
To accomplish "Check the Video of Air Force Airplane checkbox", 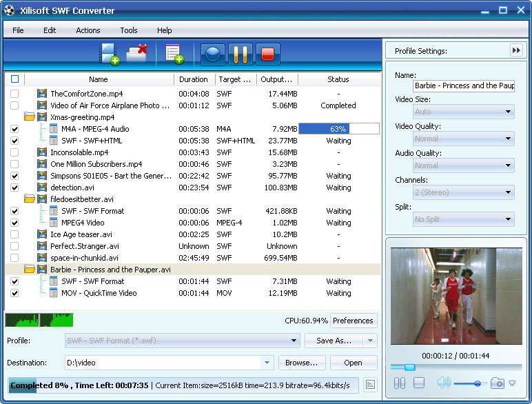I will [14, 105].
